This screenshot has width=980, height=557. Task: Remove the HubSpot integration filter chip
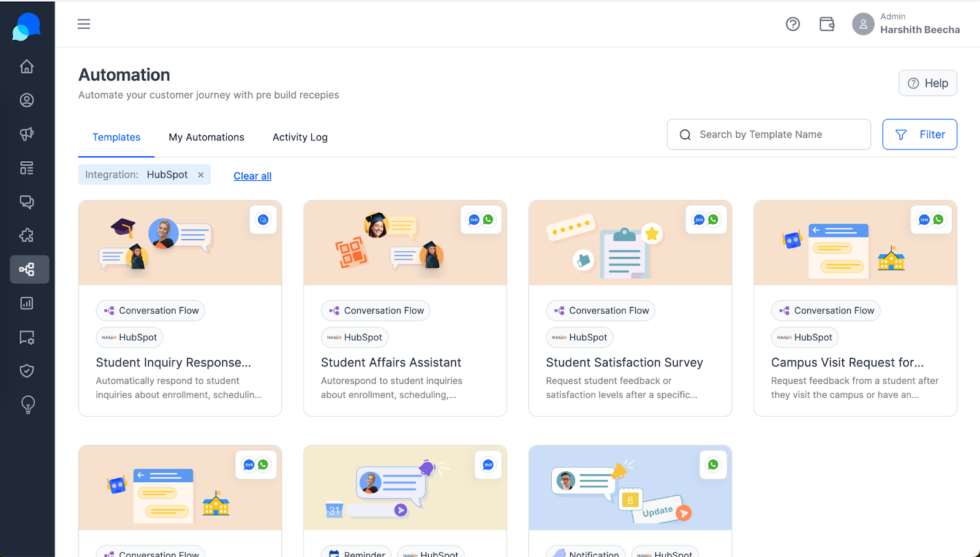tap(200, 175)
